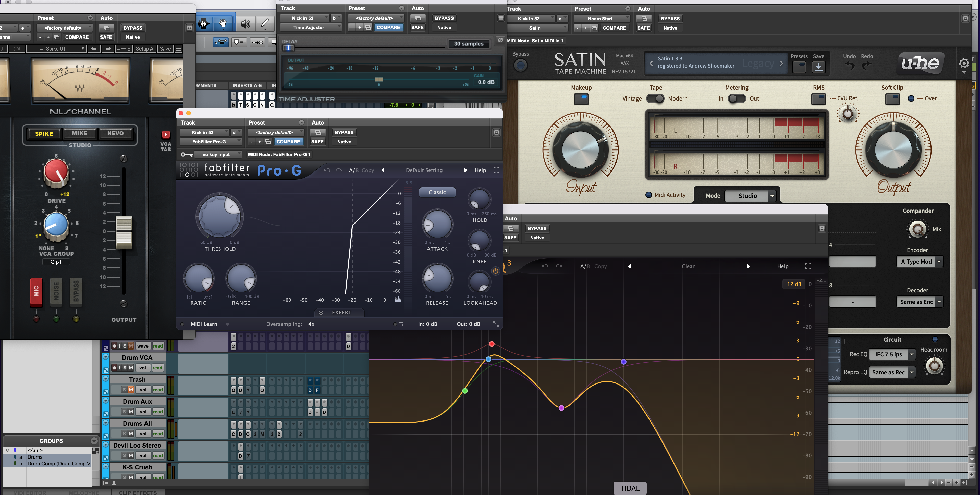Image resolution: width=980 pixels, height=495 pixels.
Task: Go to previous Pro-Q preset arrow
Action: pyautogui.click(x=630, y=266)
